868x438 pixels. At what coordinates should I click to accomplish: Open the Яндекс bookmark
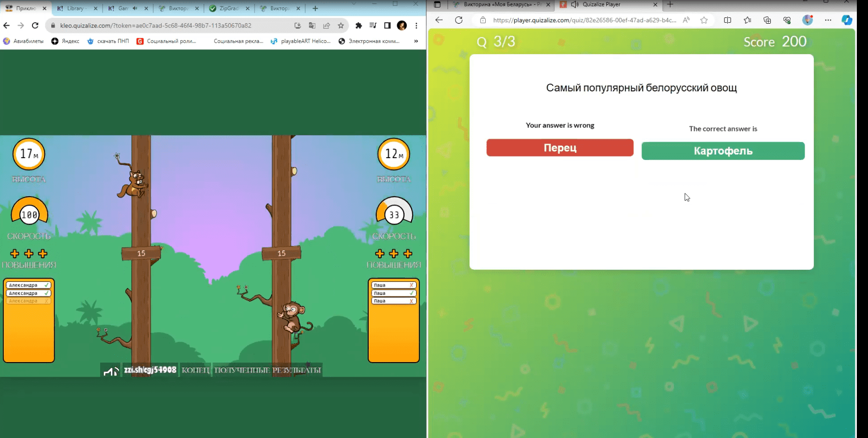tap(65, 41)
